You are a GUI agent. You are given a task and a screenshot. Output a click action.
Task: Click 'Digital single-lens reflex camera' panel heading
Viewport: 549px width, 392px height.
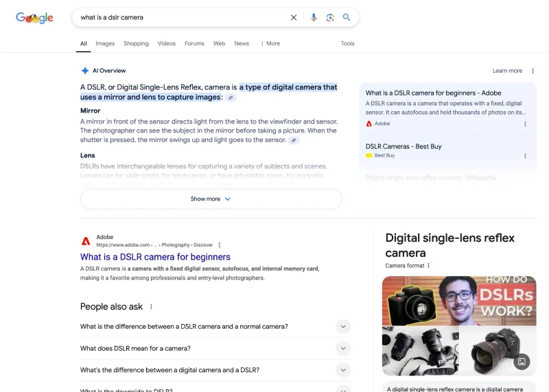pos(450,245)
